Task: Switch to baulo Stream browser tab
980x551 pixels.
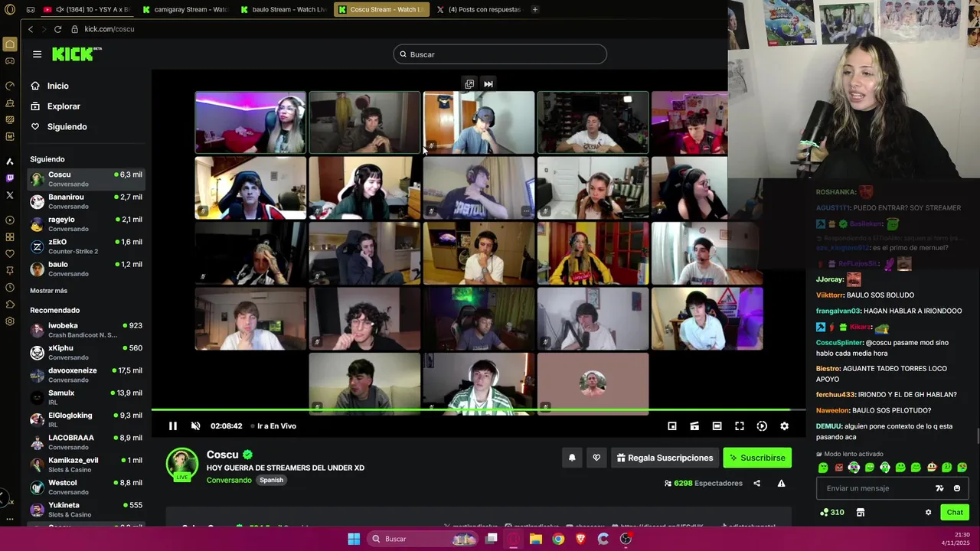Action: [x=284, y=9]
